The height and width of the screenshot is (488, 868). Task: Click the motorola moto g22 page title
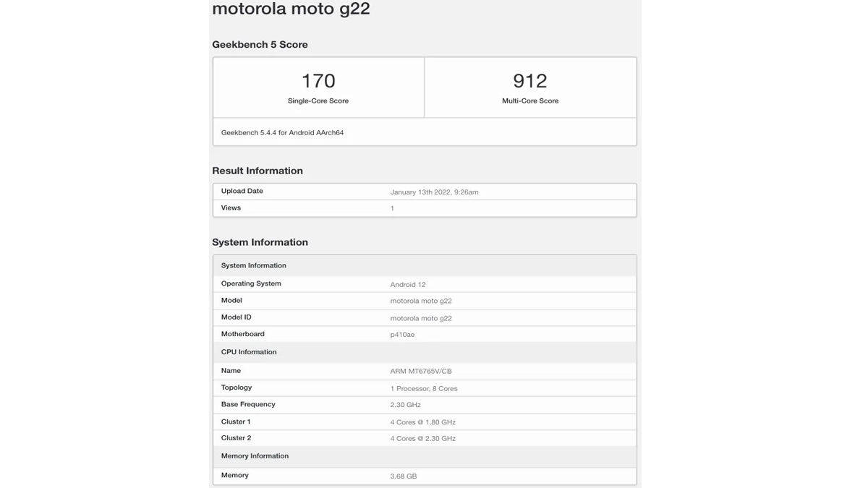(291, 9)
